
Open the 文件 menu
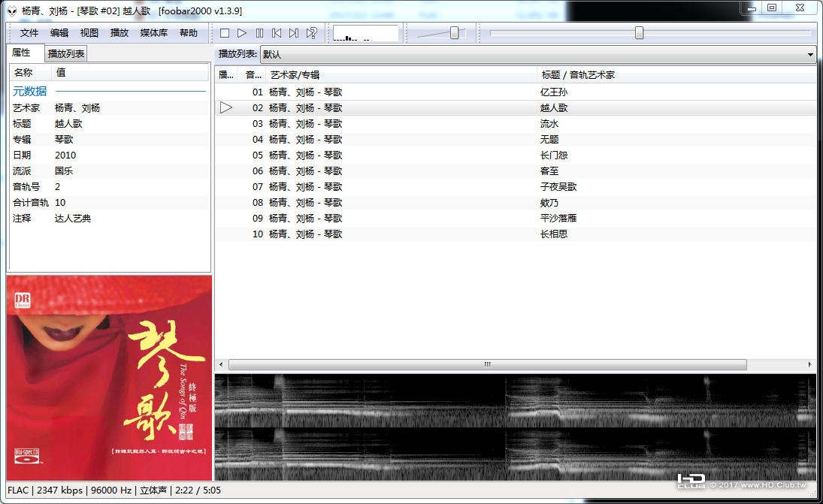(29, 33)
